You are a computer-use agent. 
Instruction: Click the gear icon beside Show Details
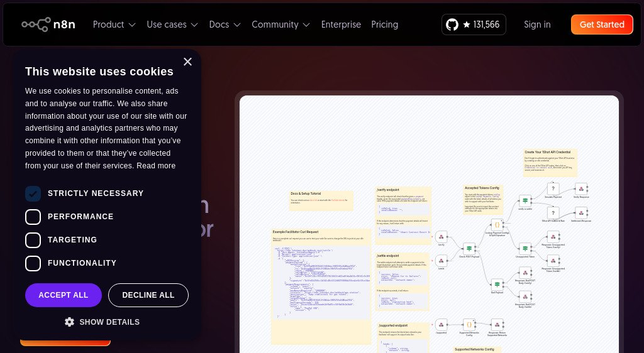(69, 322)
